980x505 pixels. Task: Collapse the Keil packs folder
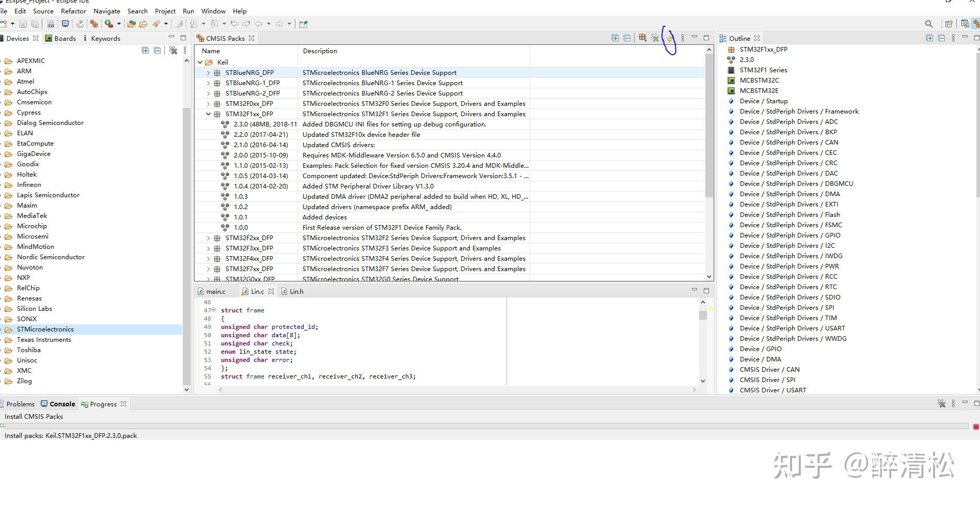200,62
